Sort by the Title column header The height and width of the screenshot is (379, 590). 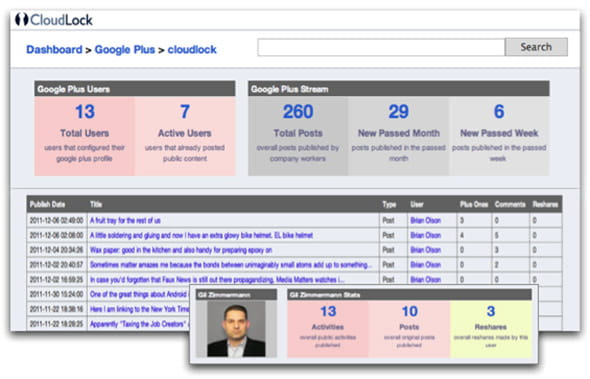[96, 204]
